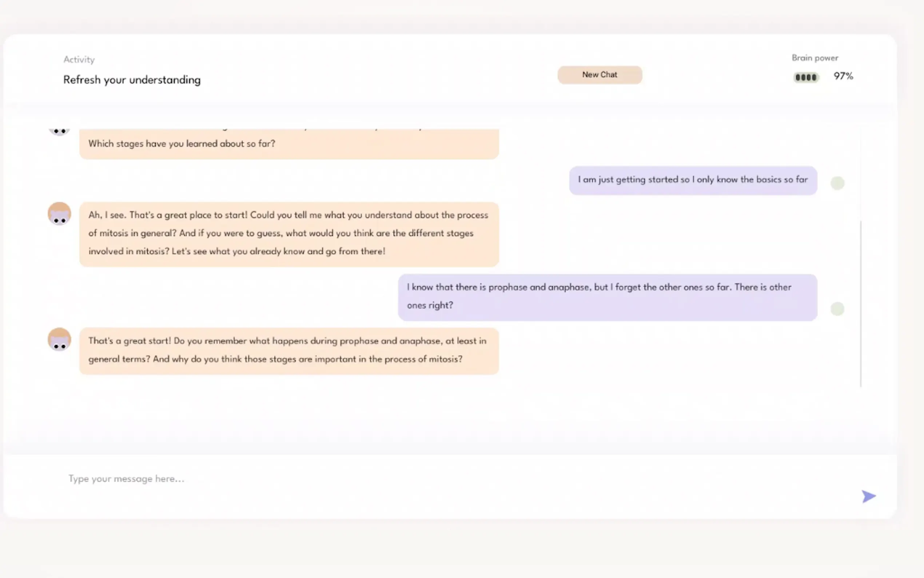Click the "I know that there is prophase" bubble

(608, 297)
